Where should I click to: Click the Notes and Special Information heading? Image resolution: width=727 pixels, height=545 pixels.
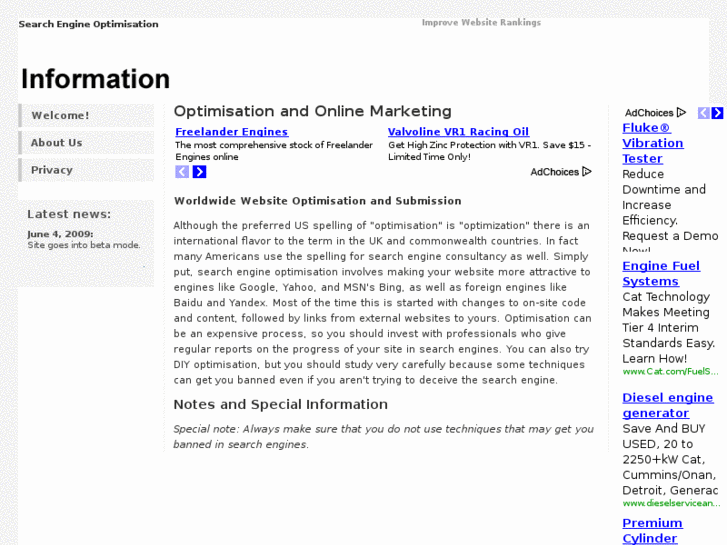[x=281, y=404]
